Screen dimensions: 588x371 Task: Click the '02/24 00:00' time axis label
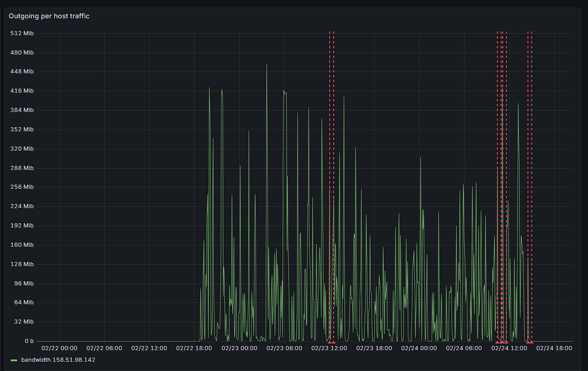[x=419, y=348]
